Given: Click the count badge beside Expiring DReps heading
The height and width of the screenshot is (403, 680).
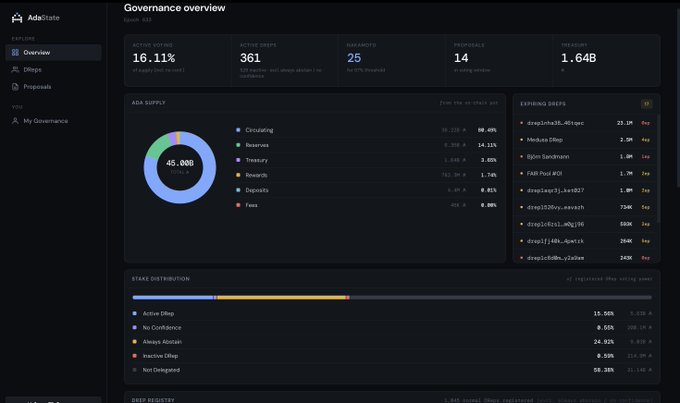Looking at the screenshot, I should pos(646,104).
